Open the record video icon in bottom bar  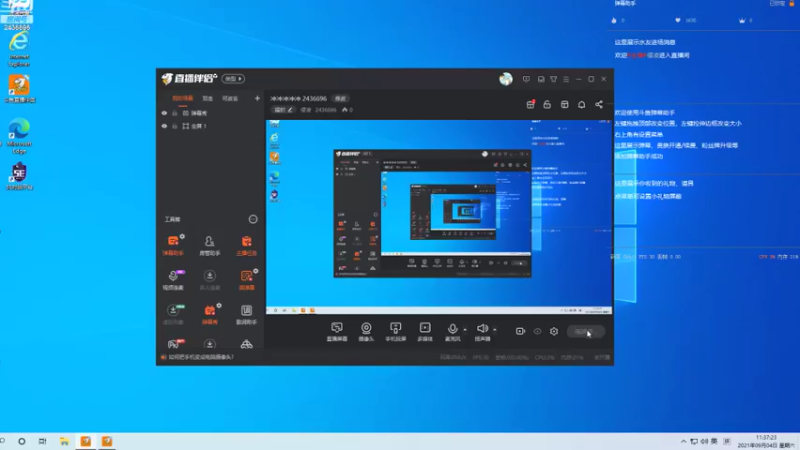pyautogui.click(x=520, y=331)
